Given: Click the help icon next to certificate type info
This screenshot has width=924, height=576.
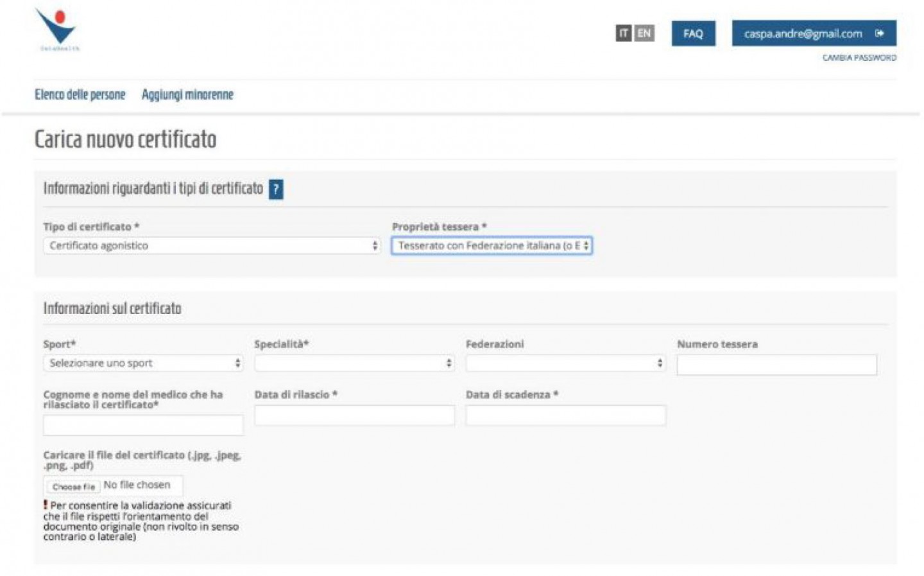Looking at the screenshot, I should [276, 189].
